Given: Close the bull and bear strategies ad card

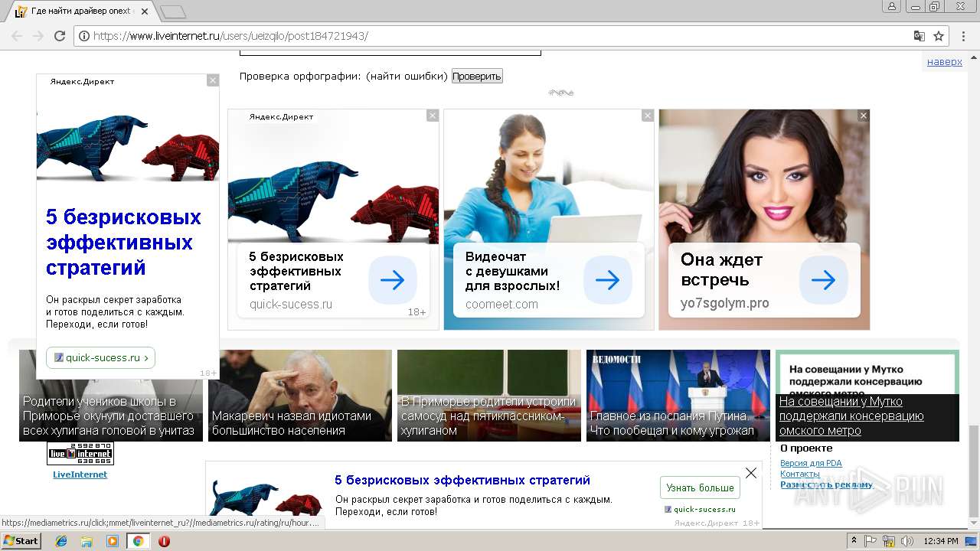Looking at the screenshot, I should coord(433,116).
